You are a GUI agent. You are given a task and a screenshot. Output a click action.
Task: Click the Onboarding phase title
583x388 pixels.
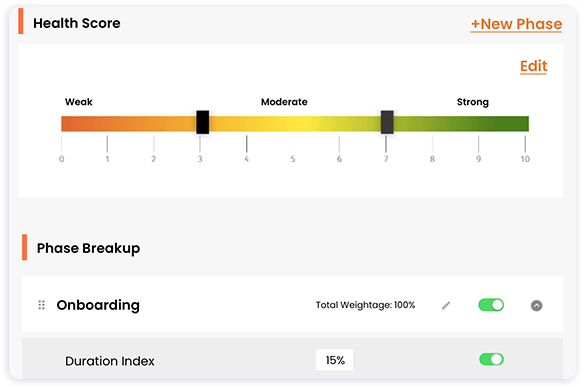tap(98, 305)
